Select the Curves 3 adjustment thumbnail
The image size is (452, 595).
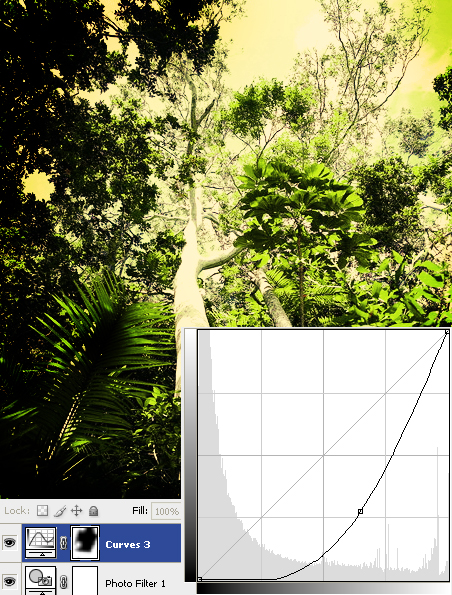click(x=41, y=543)
